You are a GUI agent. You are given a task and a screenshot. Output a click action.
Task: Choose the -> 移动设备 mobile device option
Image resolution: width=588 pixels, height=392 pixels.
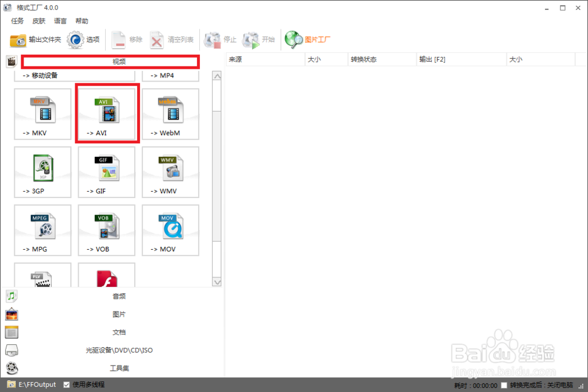75,75
